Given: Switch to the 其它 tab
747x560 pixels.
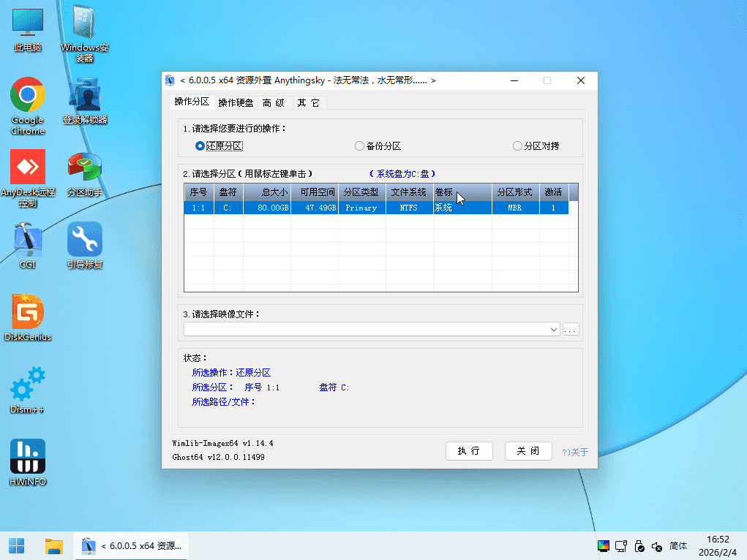Looking at the screenshot, I should pyautogui.click(x=308, y=102).
